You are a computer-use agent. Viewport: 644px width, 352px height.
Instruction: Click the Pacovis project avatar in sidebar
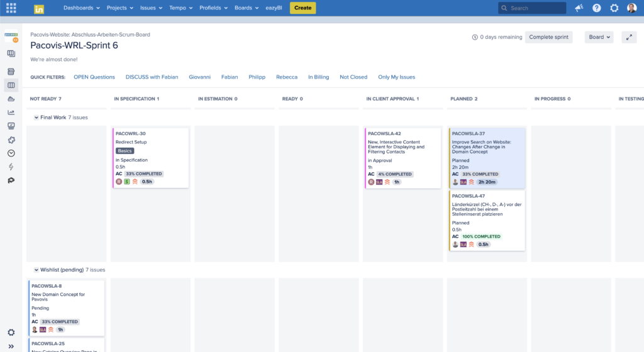[11, 36]
